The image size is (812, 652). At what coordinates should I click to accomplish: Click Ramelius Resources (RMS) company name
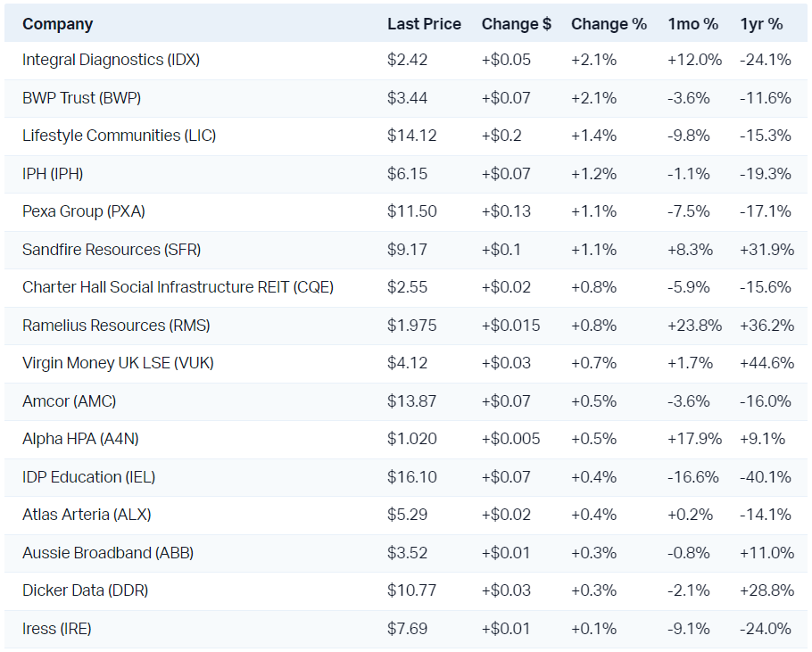click(116, 326)
